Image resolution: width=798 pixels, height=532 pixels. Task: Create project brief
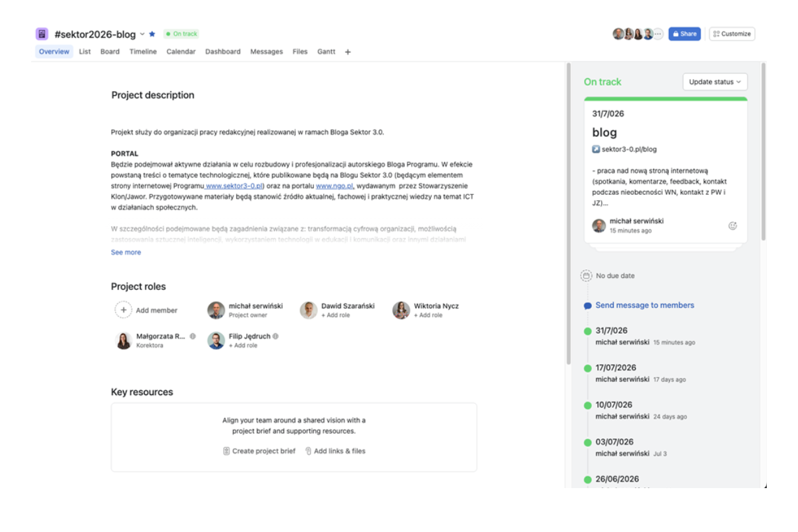point(259,451)
